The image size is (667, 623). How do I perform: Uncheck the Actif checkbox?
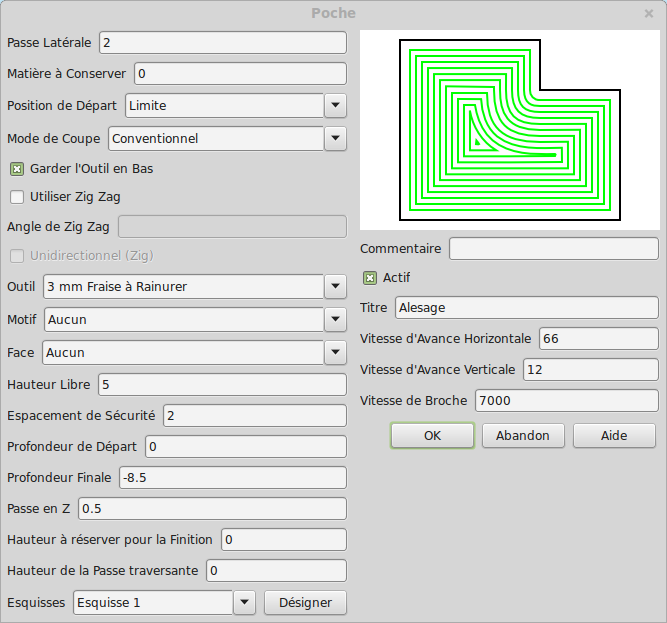click(370, 278)
